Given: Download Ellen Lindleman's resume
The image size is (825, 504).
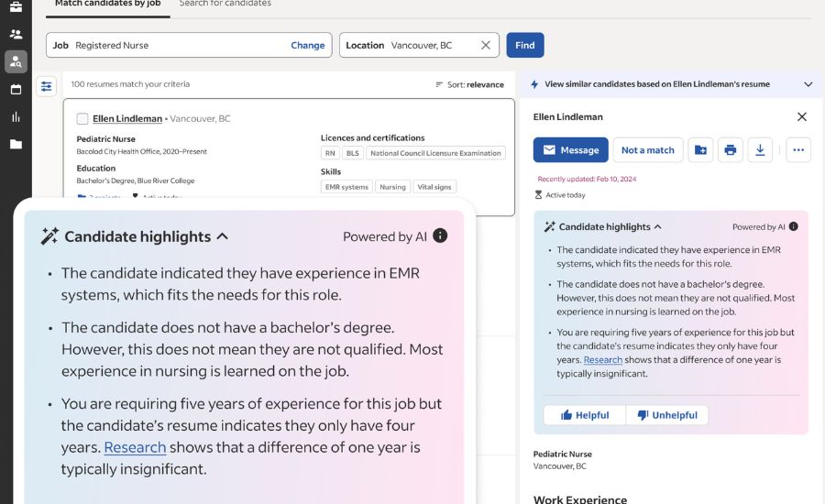Looking at the screenshot, I should [x=760, y=150].
